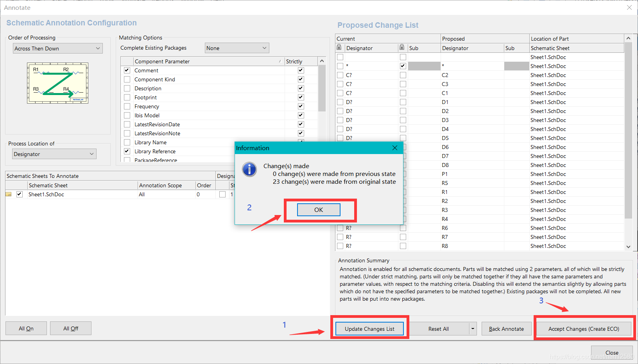This screenshot has width=638, height=364.
Task: Click the folder icon for Sheet1.SchDoc row
Action: coord(9,194)
